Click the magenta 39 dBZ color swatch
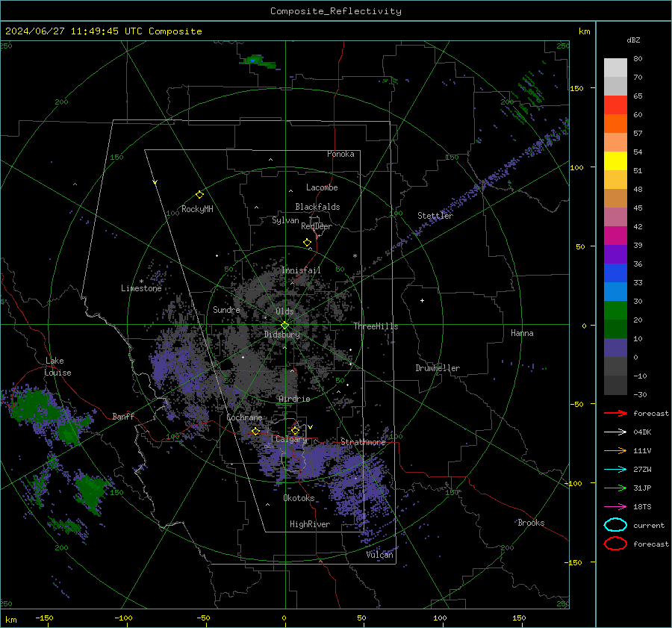 point(615,236)
